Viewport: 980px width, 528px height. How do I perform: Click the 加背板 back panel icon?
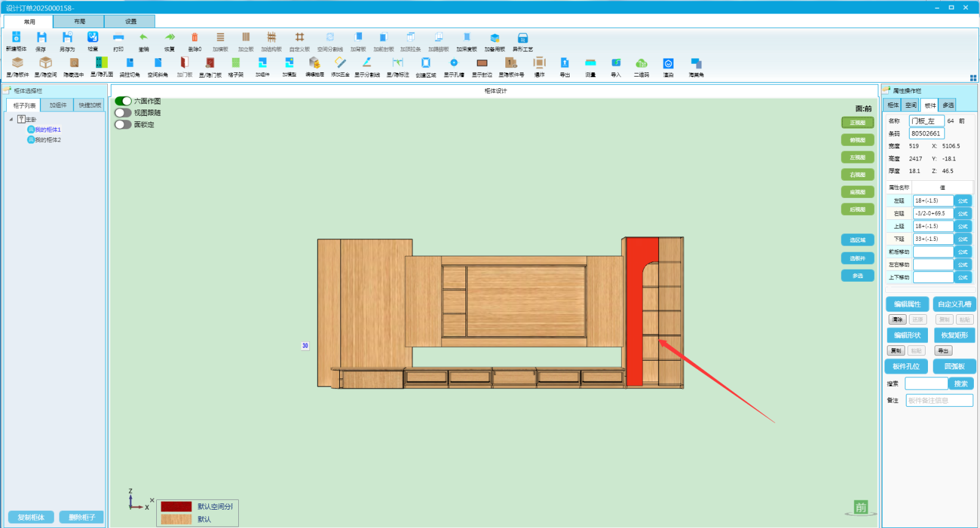pos(358,37)
